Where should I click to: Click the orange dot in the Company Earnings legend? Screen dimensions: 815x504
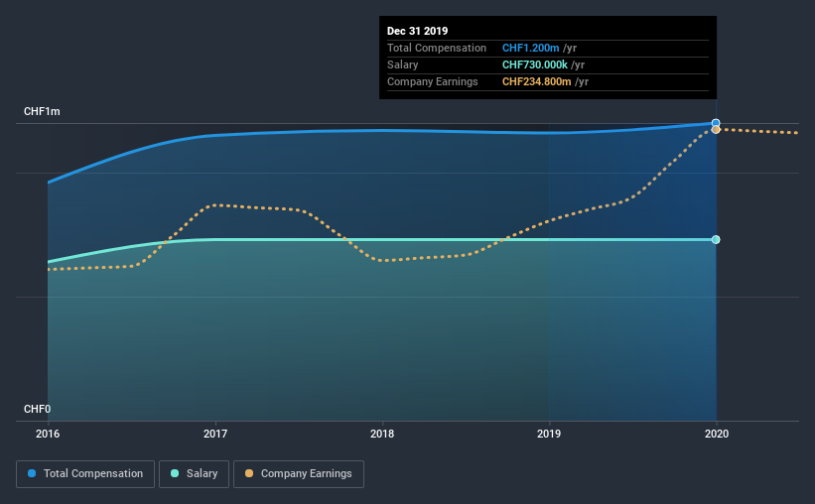pyautogui.click(x=249, y=473)
